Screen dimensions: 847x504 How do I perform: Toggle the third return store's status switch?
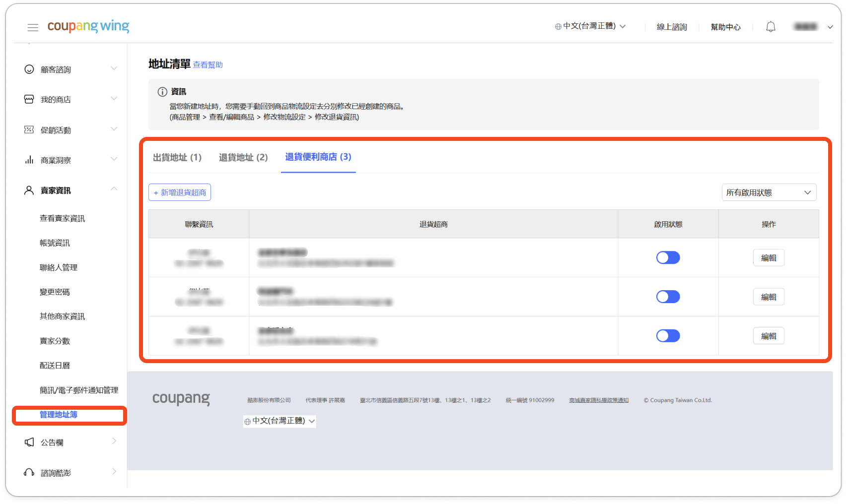[668, 336]
